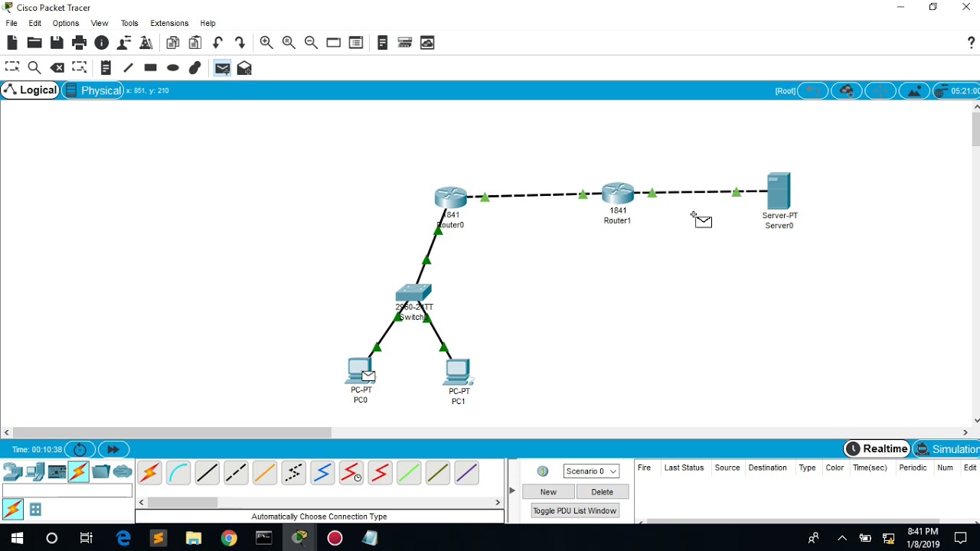Click the Windows Start button
This screenshot has width=980, height=551.
(17, 538)
